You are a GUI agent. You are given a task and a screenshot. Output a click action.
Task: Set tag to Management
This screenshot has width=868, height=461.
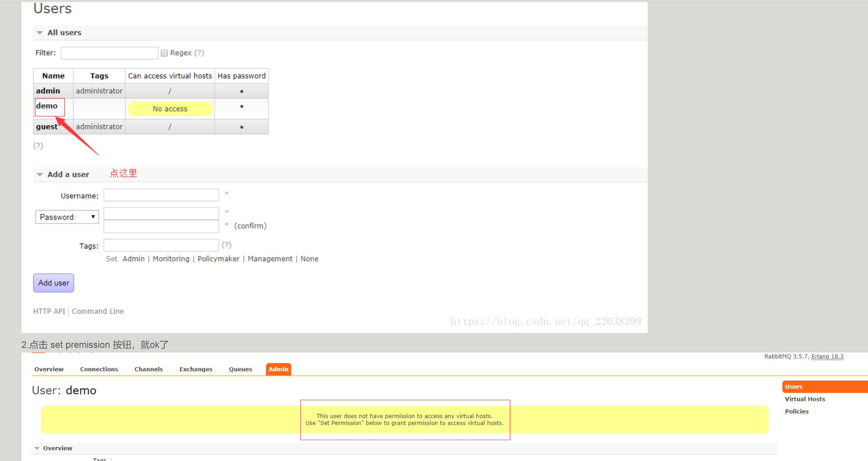[x=270, y=259]
